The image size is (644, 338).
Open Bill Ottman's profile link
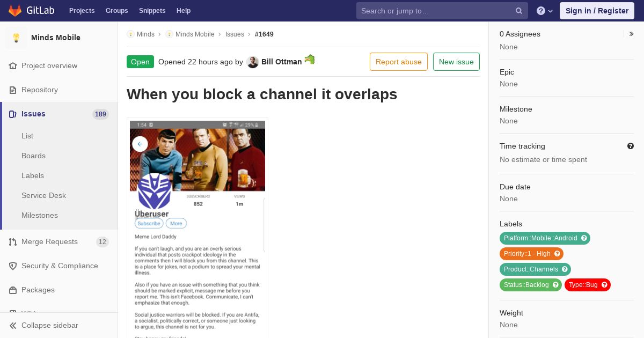282,62
